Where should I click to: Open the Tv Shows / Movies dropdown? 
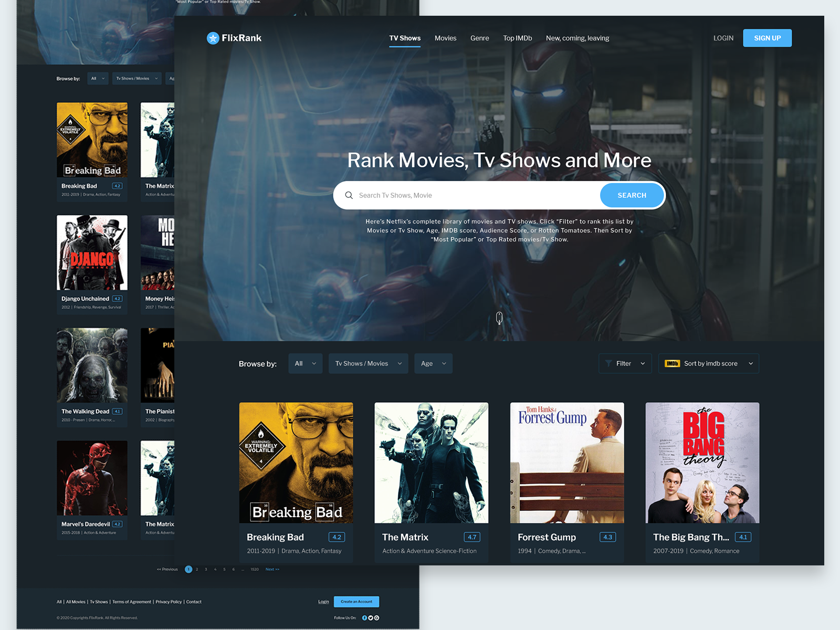[x=368, y=363]
